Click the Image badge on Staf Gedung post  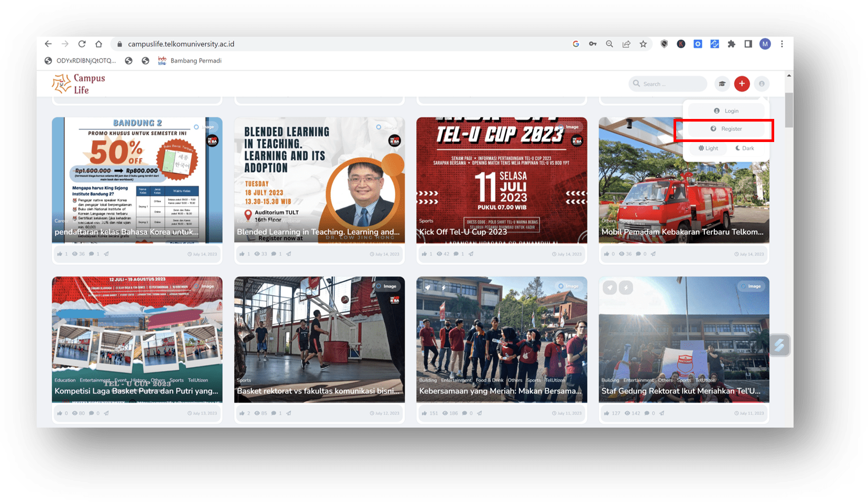click(x=751, y=286)
